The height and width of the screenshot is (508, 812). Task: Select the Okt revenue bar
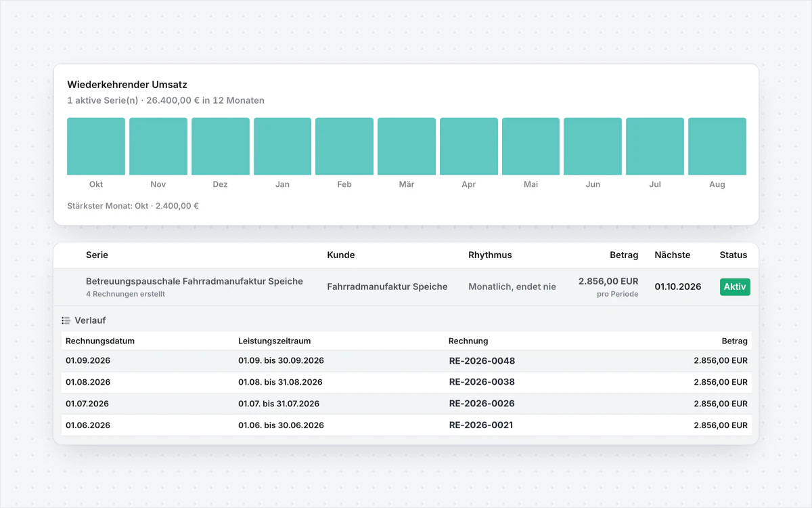click(96, 146)
